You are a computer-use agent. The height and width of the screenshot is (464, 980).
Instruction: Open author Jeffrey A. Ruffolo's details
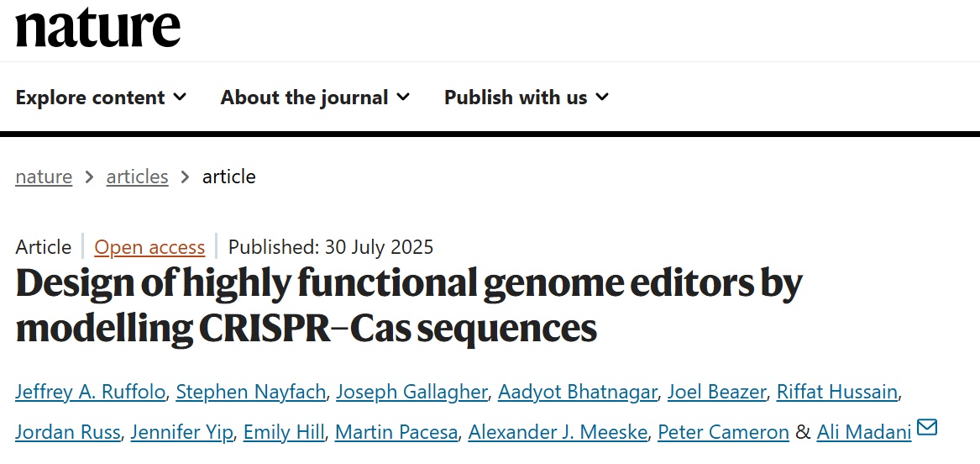click(x=91, y=392)
